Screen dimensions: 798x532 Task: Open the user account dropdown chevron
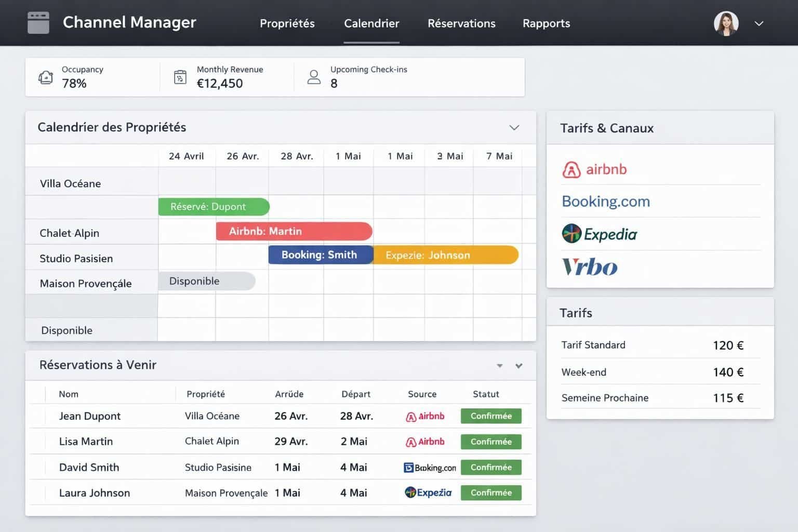tap(759, 23)
